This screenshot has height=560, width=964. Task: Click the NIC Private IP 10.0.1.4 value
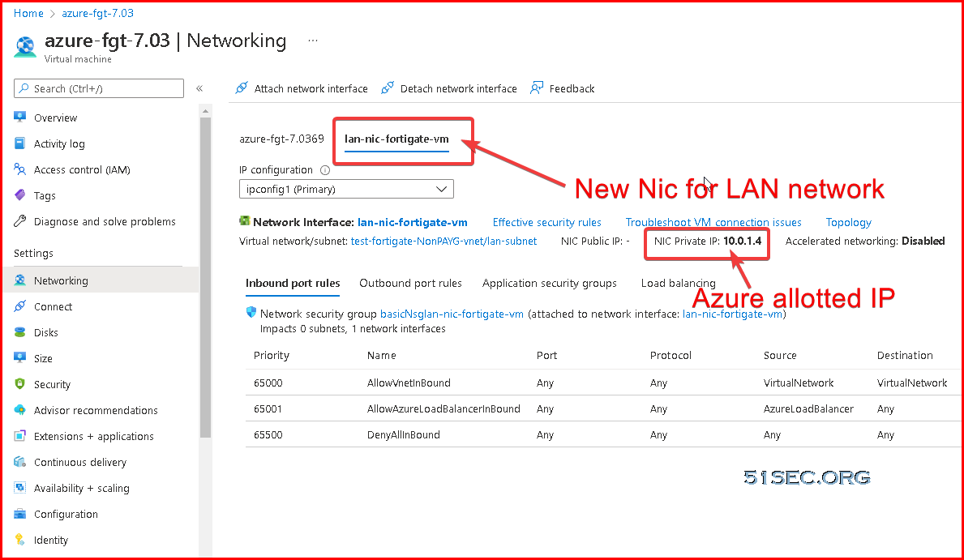coord(742,241)
